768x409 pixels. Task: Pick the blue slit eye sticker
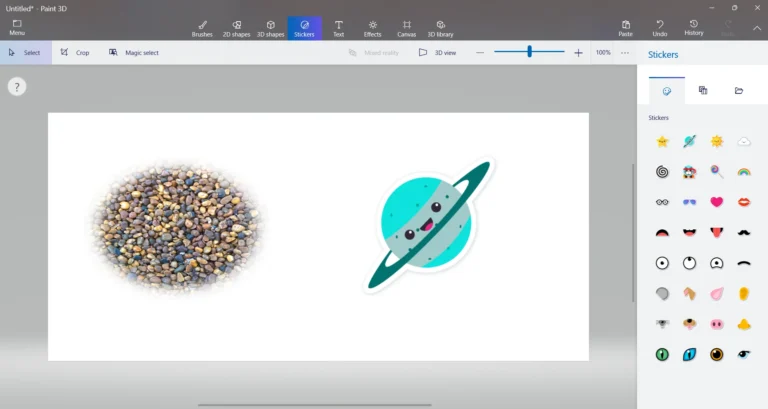(x=689, y=354)
